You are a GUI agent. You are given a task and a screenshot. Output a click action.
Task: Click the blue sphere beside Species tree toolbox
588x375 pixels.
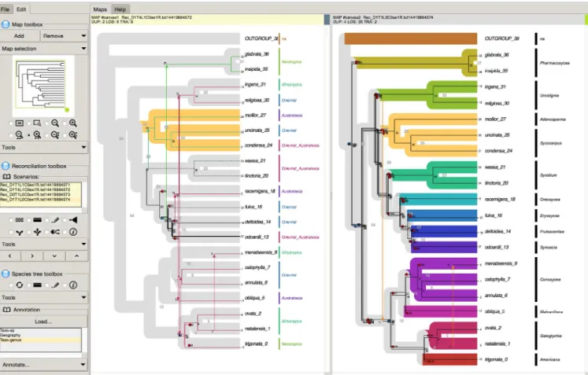6,274
